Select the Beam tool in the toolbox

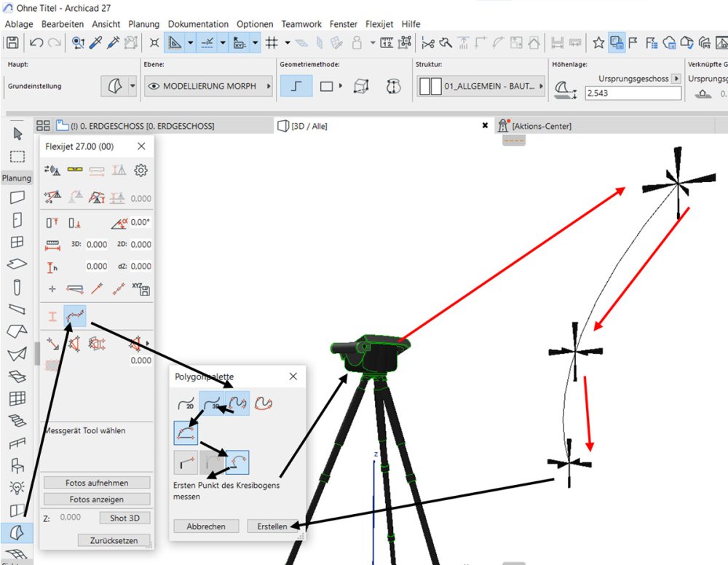tap(17, 309)
